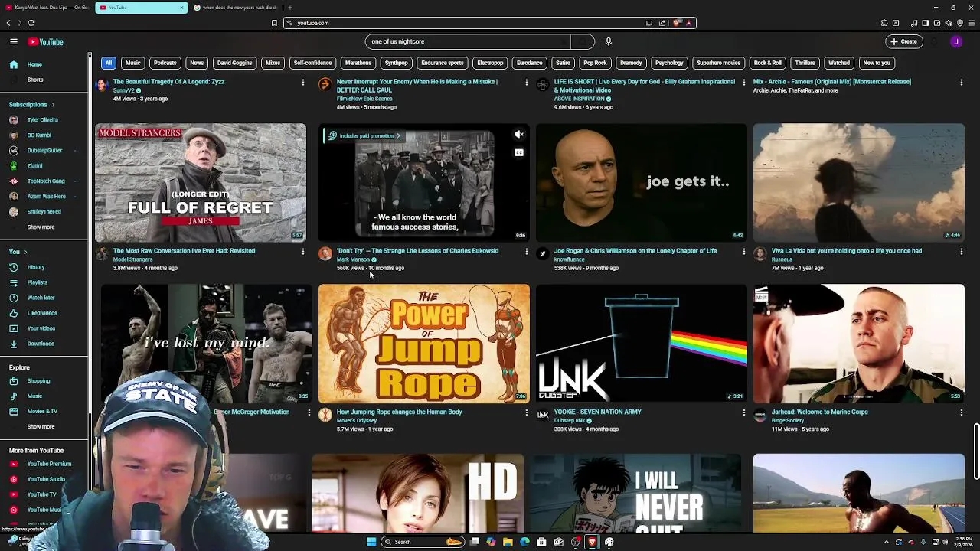The image size is (980, 551).
Task: Reload the page with the browser refresh icon
Action: click(31, 23)
